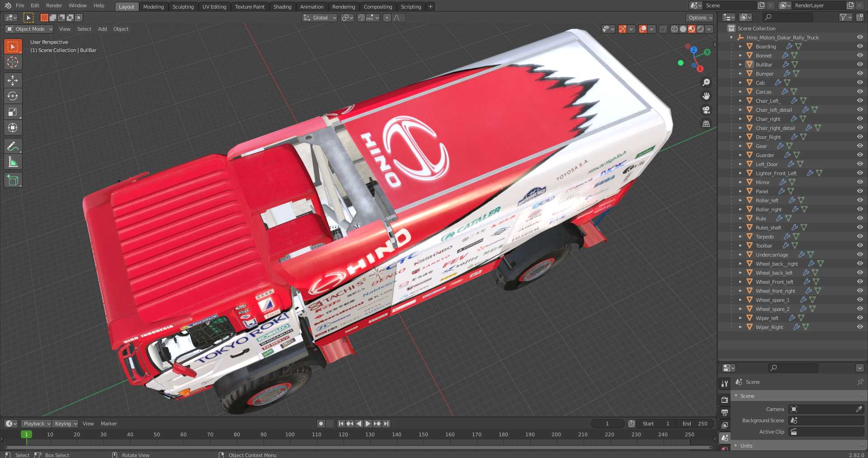Switch to material preview shading
This screenshot has width=868, height=458.
[692, 29]
